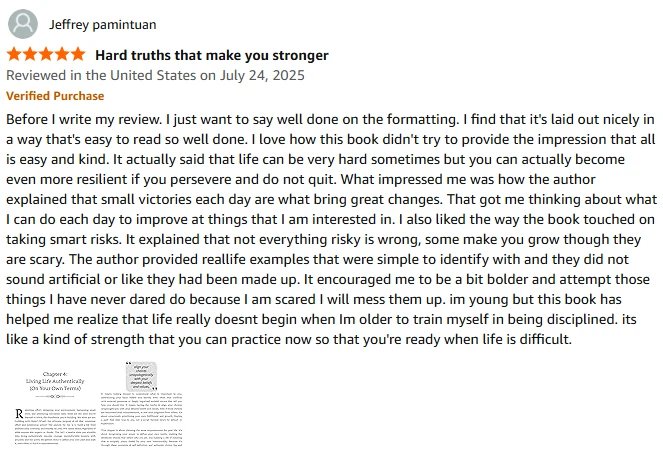Screen dimensions: 663x459
Task: Click the fourth orange rating star
Action: 62,54
